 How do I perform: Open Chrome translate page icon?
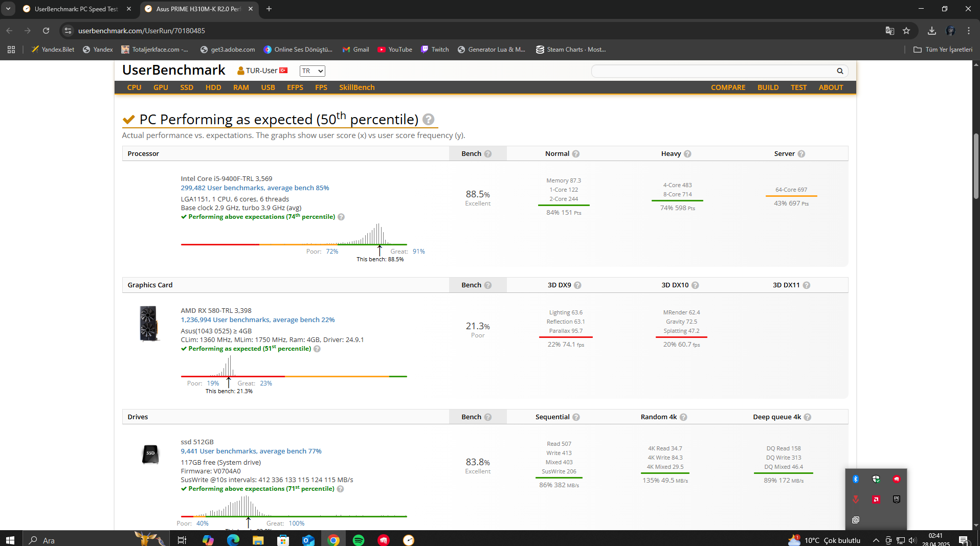890,31
